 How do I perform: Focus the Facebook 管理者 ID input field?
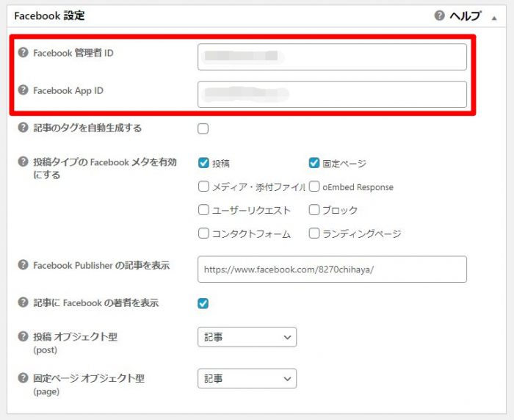pyautogui.click(x=332, y=57)
